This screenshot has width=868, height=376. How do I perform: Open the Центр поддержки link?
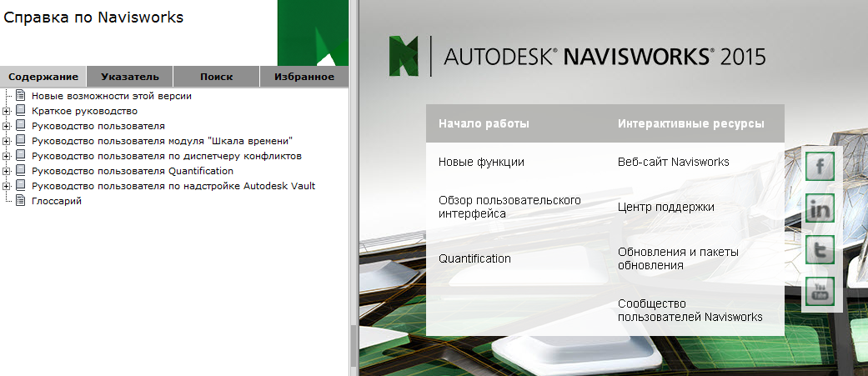[666, 207]
